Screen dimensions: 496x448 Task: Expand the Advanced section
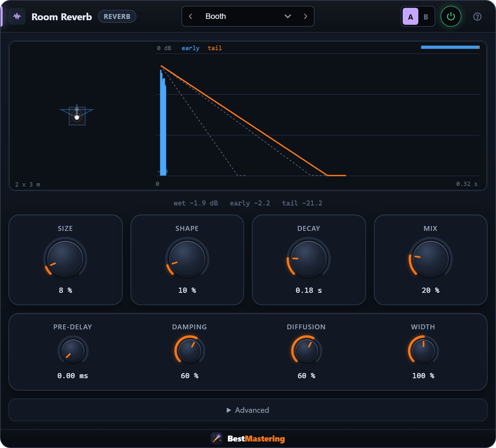click(x=248, y=410)
